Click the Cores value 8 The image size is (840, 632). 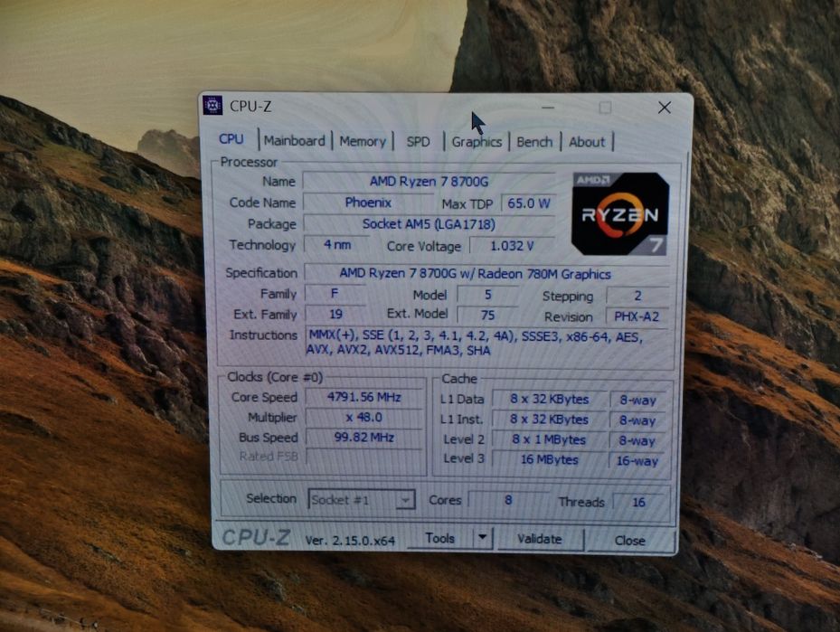point(508,500)
